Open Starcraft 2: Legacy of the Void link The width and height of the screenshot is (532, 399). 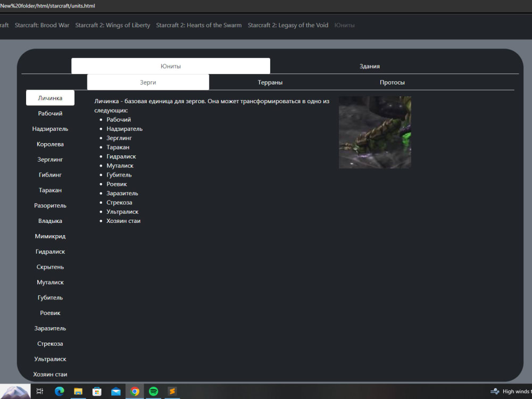pos(288,25)
